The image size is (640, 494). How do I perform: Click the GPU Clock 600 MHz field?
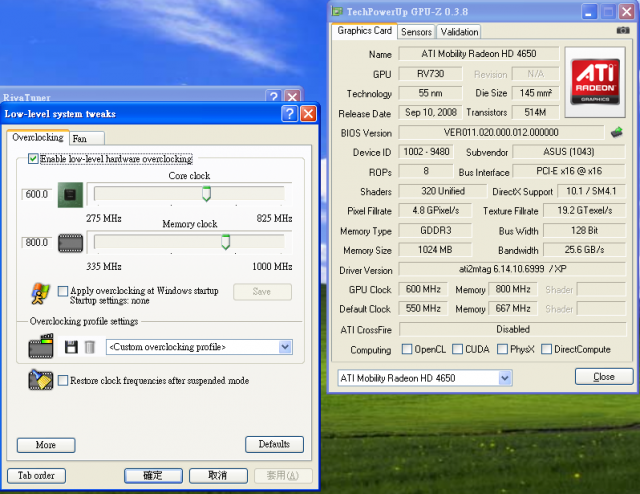pos(423,289)
